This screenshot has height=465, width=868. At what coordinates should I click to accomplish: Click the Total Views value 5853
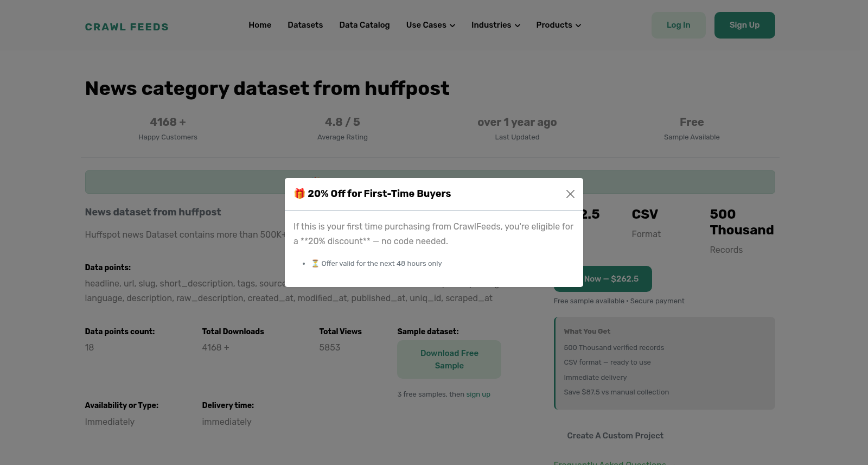(330, 347)
